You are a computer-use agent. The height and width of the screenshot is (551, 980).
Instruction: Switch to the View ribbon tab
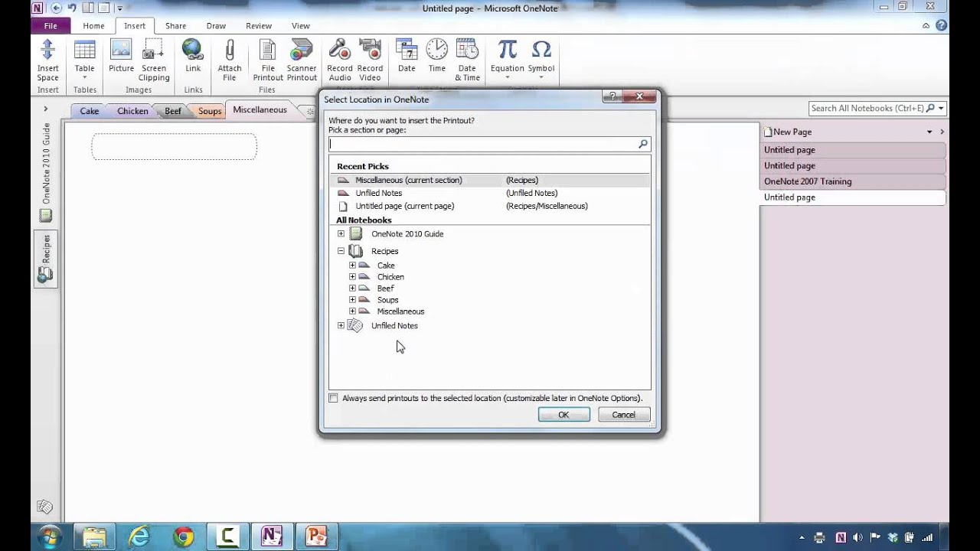300,25
